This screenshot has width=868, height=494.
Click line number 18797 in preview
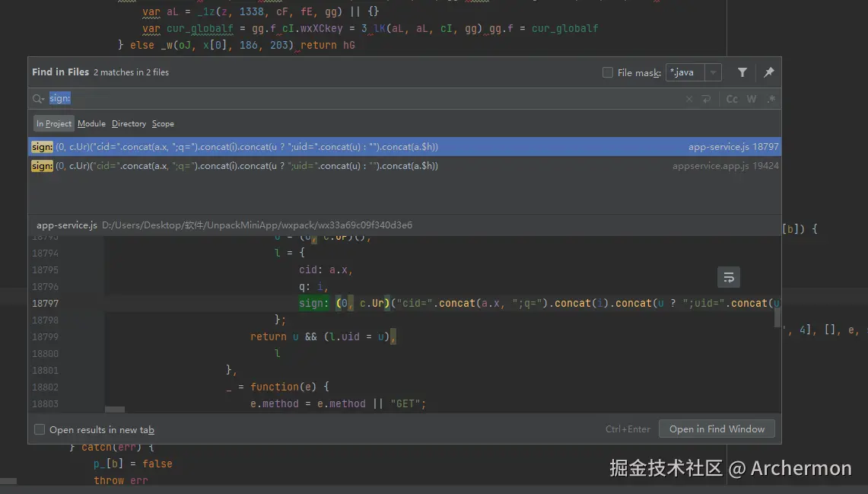coord(46,304)
